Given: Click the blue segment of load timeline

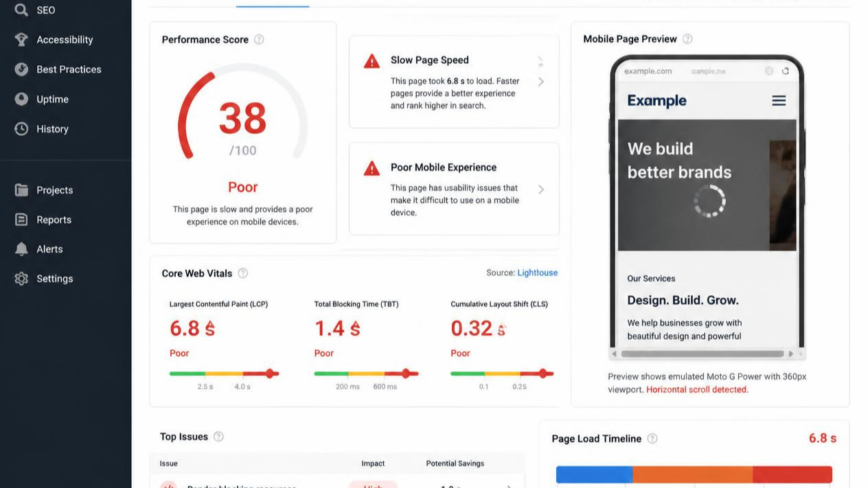Looking at the screenshot, I should pos(594,474).
